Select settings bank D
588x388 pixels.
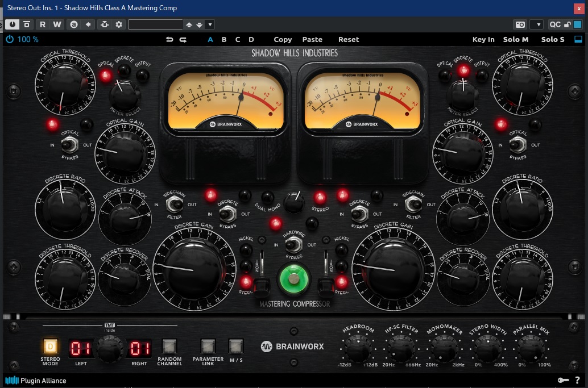251,39
